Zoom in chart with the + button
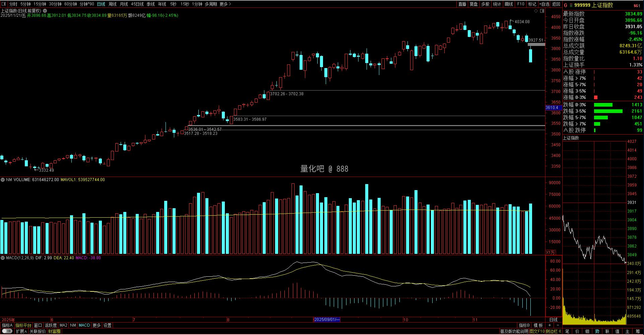The width and height of the screenshot is (644, 335). 550,325
